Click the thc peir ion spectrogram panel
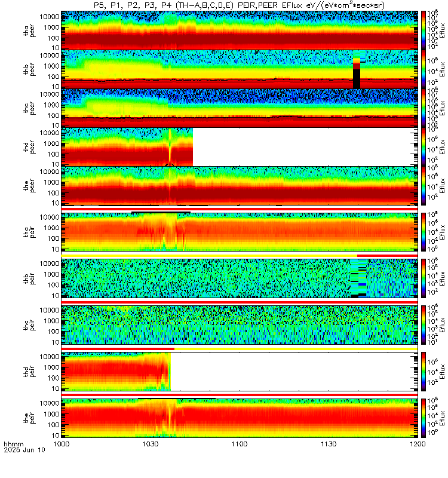448x478 pixels. (x=240, y=325)
